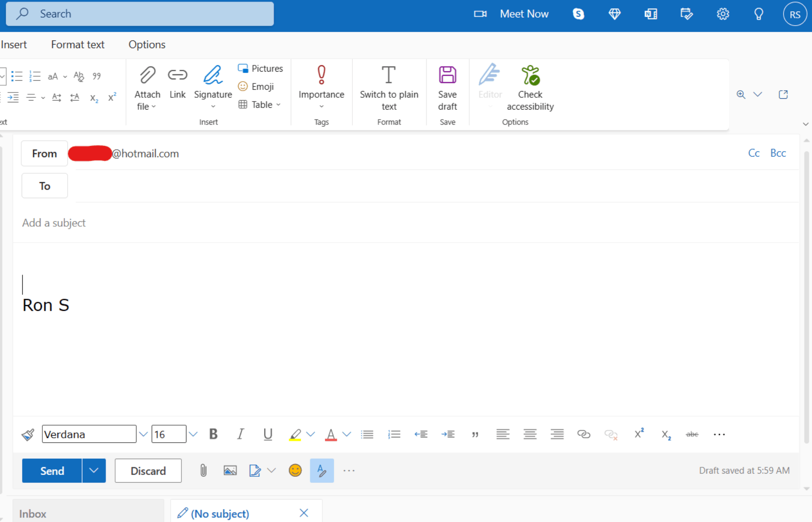Open the Options ribbon tab
The image size is (812, 522).
click(147, 44)
